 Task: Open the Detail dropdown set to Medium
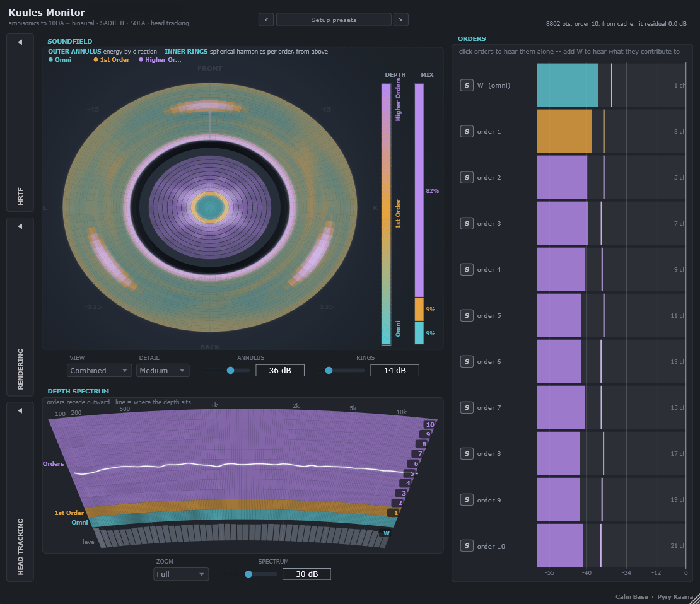click(x=163, y=371)
